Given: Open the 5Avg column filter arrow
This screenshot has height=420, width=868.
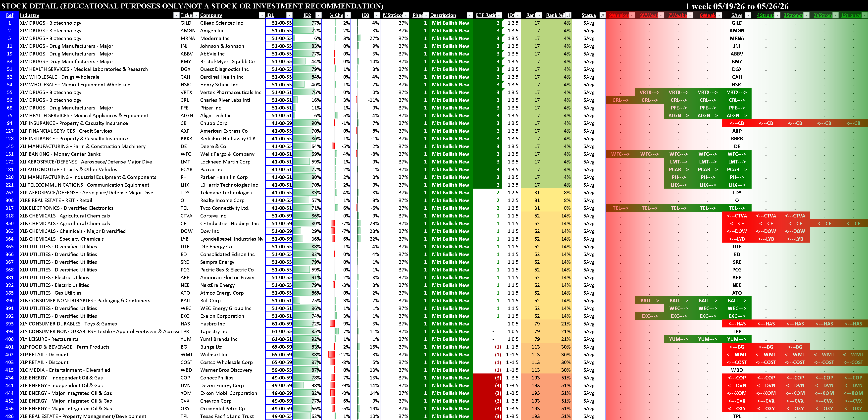Looking at the screenshot, I should click(748, 15).
